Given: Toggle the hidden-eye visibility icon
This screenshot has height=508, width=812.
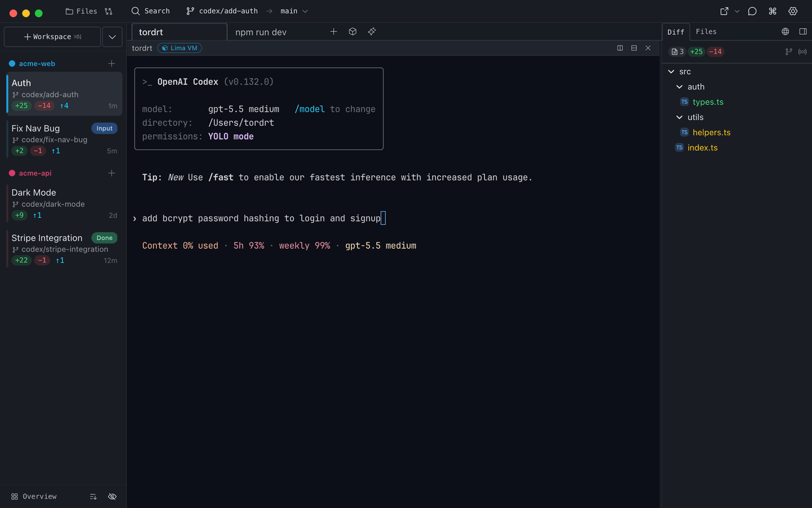Looking at the screenshot, I should pyautogui.click(x=112, y=497).
